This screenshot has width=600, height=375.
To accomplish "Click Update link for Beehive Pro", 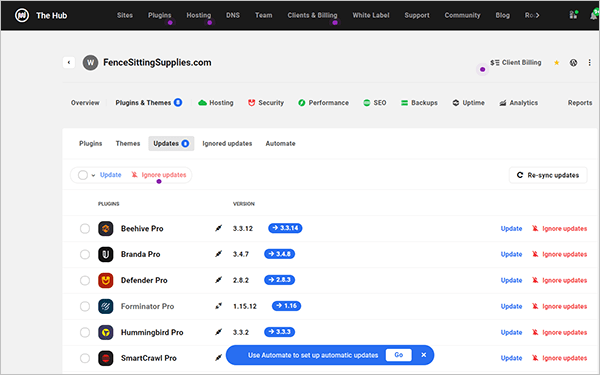I will [511, 228].
